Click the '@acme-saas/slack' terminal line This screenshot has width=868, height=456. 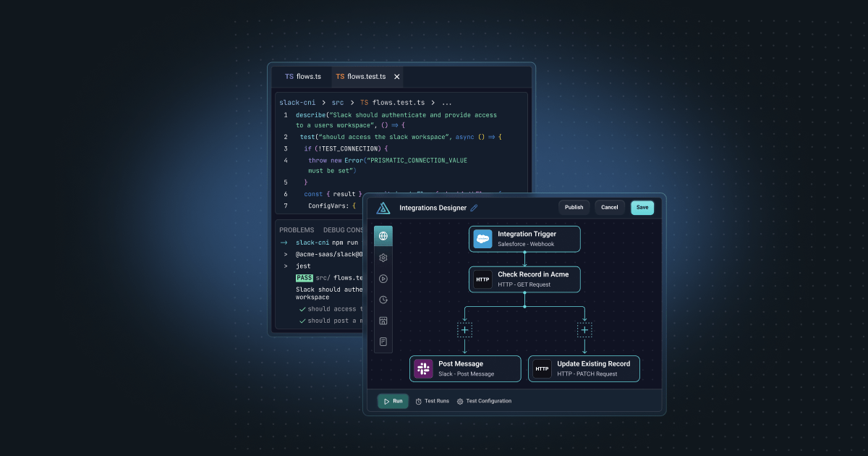tap(329, 254)
